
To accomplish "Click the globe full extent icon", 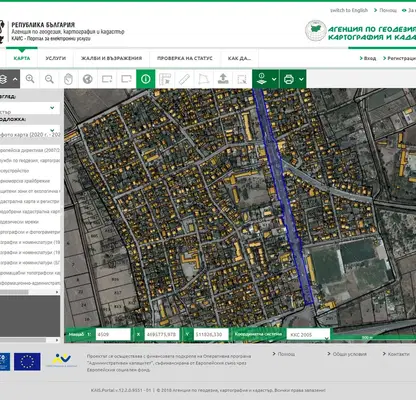I will [88, 79].
